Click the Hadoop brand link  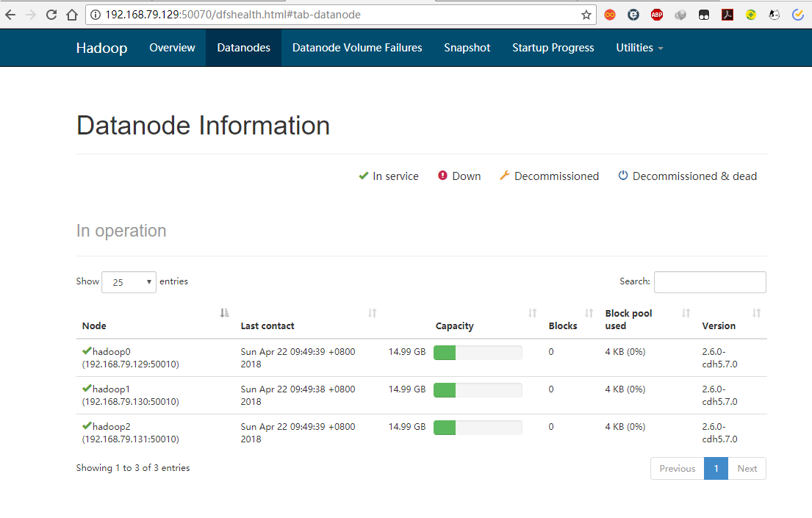(x=101, y=48)
